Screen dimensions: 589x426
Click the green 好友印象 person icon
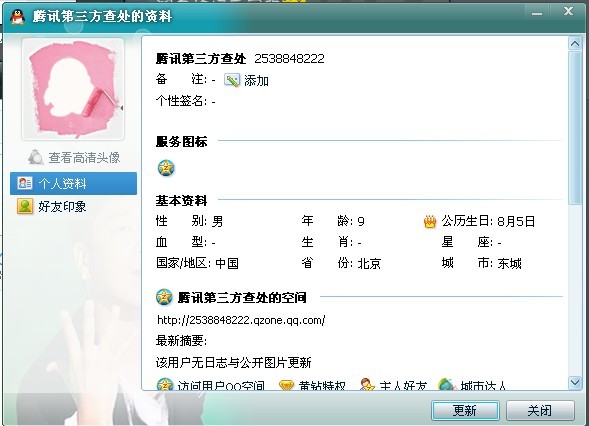point(25,206)
